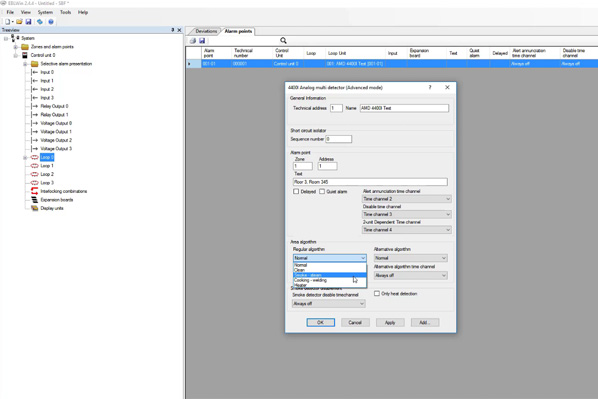Click the Zone input field
Image resolution: width=598 pixels, height=399 pixels.
(303, 166)
